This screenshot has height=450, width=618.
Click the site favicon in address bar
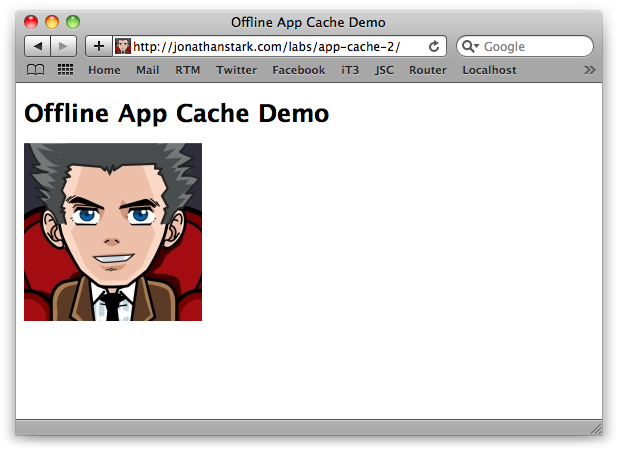point(123,46)
